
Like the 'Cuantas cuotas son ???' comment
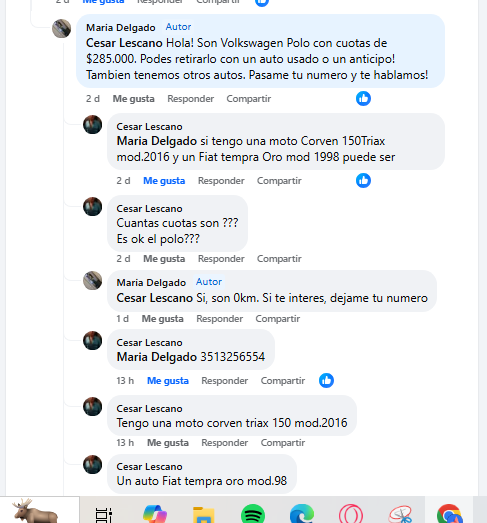click(164, 258)
